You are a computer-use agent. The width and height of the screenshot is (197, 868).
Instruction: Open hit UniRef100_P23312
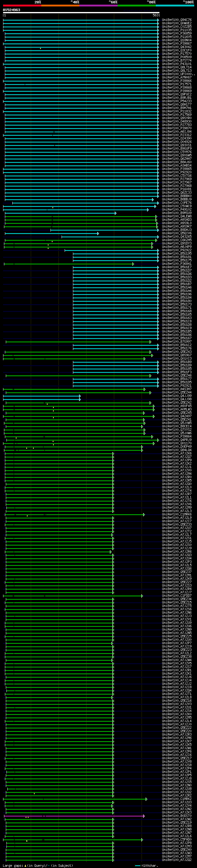[177, 135]
